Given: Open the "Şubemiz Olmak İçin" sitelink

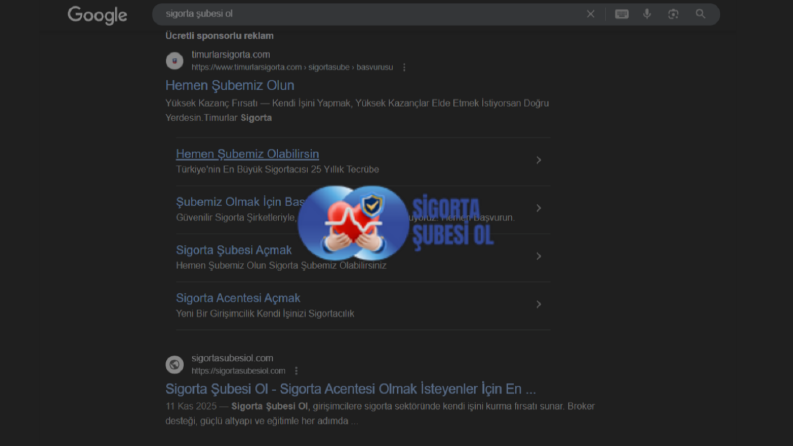Looking at the screenshot, I should coord(241,202).
